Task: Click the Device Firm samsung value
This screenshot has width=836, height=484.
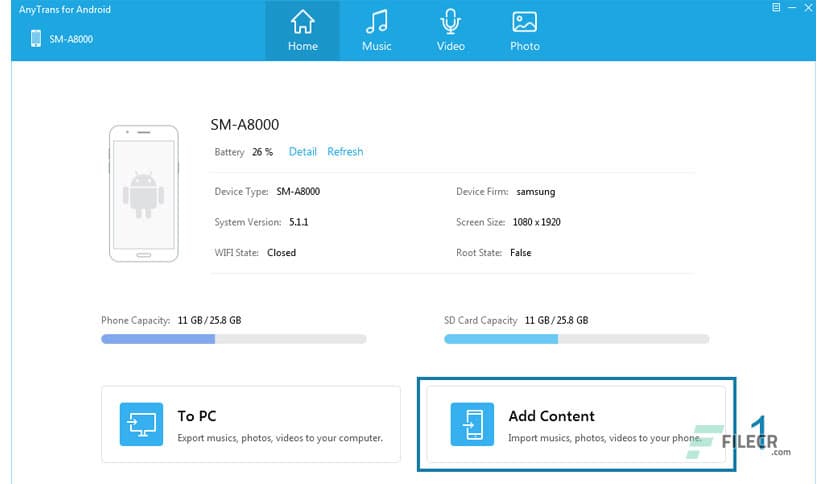Action: click(x=535, y=191)
